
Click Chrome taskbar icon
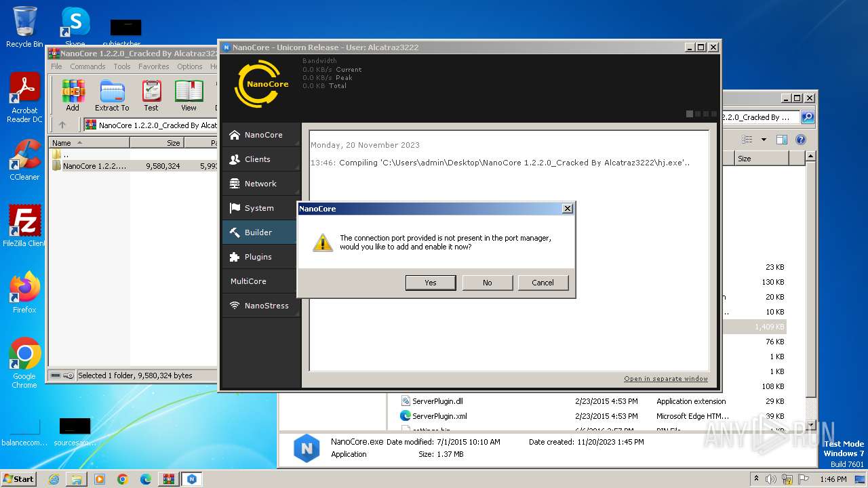[123, 479]
